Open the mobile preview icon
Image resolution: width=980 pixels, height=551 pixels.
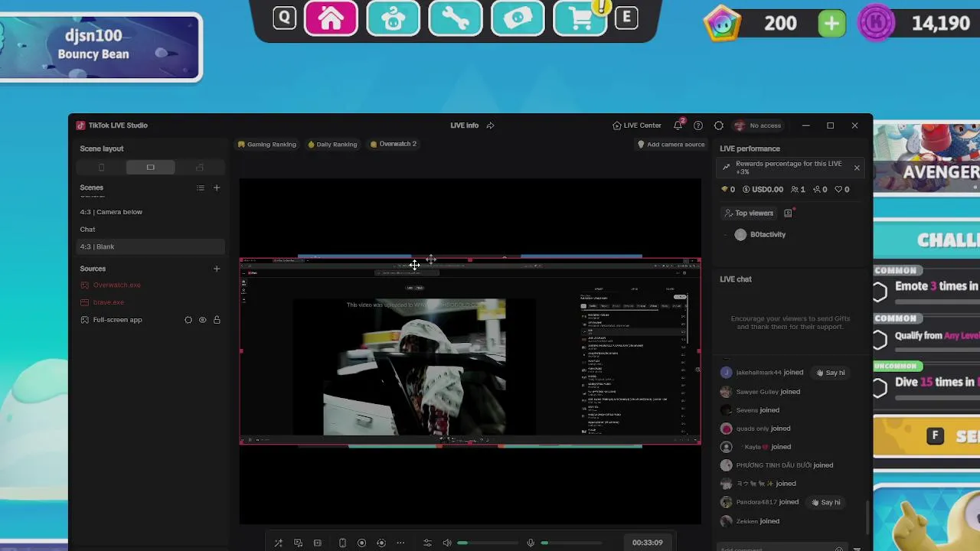342,543
